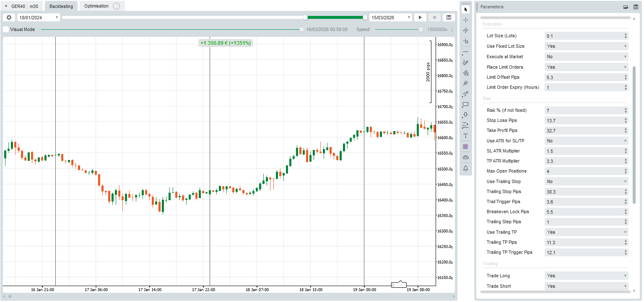644x302 pixels.
Task: Save backtest with floppy disk icon
Action: [x=449, y=18]
